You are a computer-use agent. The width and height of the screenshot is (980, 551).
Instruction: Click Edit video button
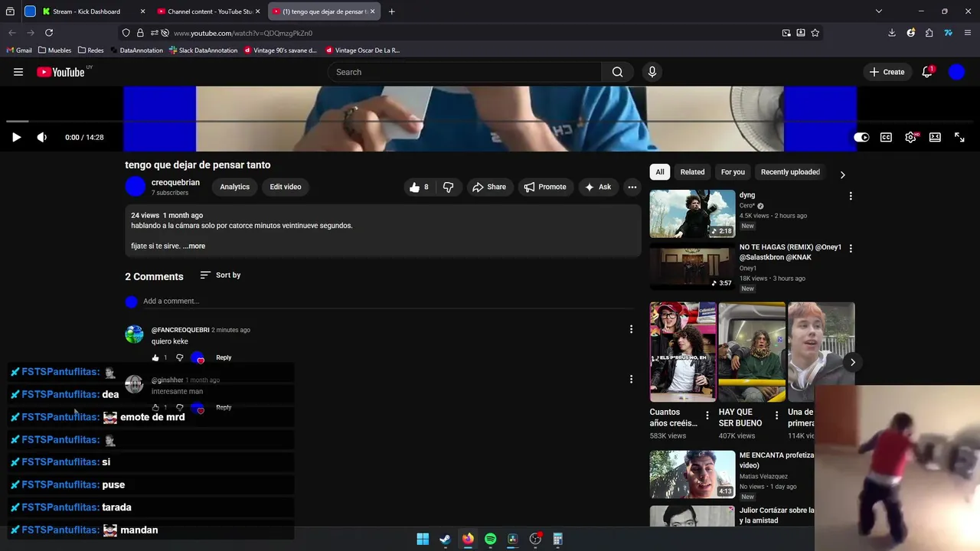coord(286,187)
